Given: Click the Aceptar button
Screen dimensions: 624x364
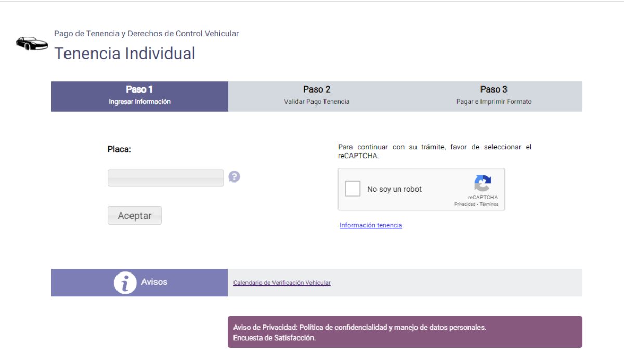Looking at the screenshot, I should (x=135, y=216).
